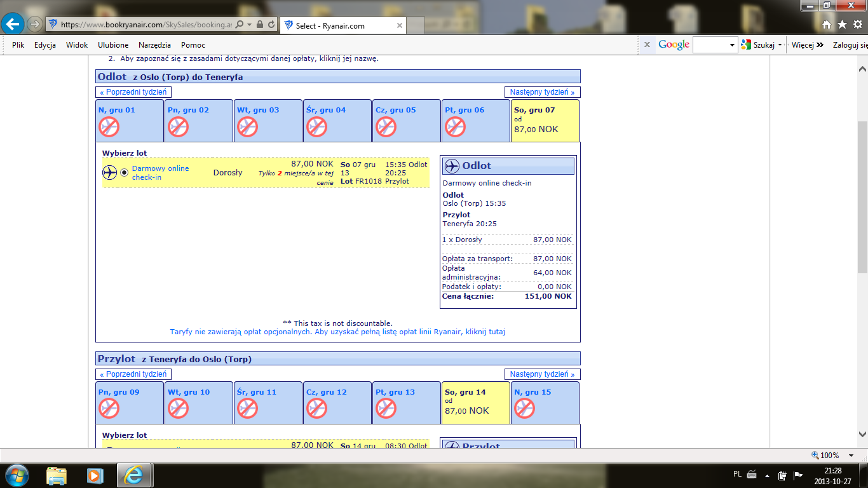Image resolution: width=868 pixels, height=488 pixels.
Task: Click Zaloguj się on the Google toolbar
Action: [850, 45]
